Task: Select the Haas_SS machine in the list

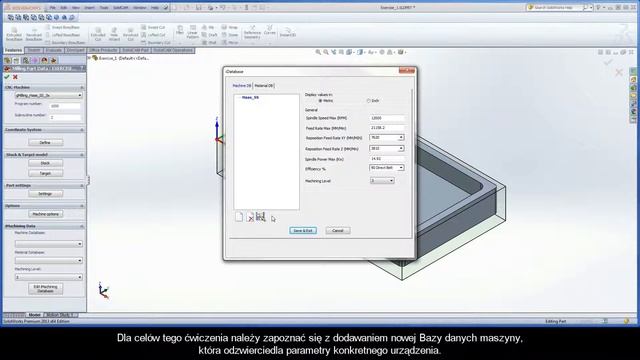Action: coord(250,98)
